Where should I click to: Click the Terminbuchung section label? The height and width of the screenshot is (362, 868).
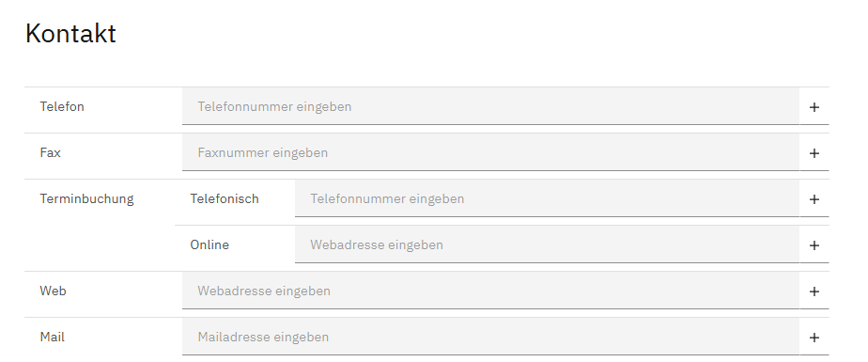[87, 199]
